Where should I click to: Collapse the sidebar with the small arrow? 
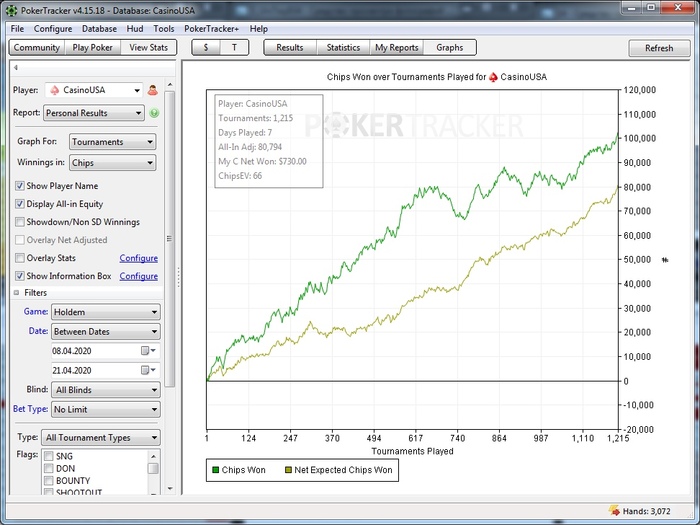point(16,68)
